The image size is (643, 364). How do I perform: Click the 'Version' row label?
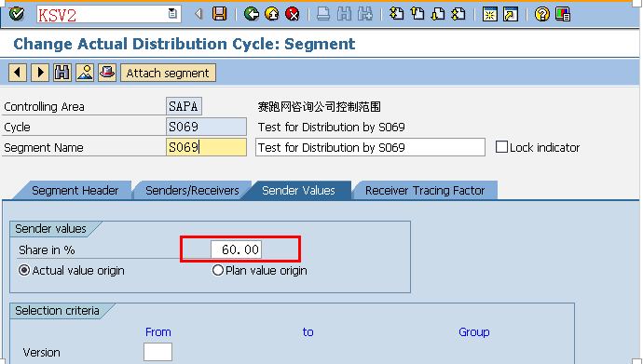(x=41, y=352)
